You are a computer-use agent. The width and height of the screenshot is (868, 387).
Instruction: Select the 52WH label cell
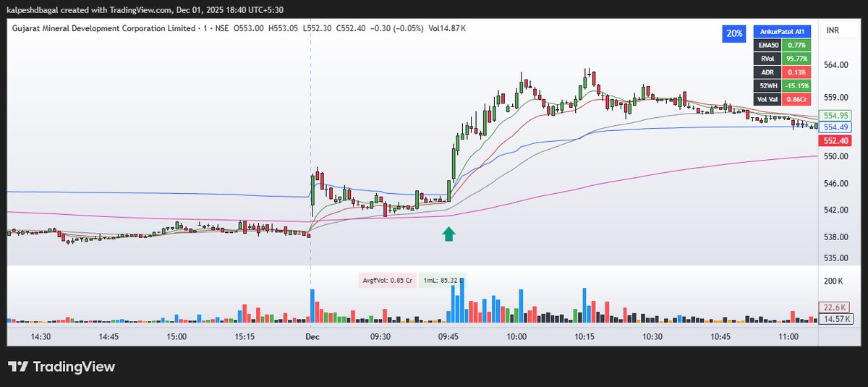(767, 85)
